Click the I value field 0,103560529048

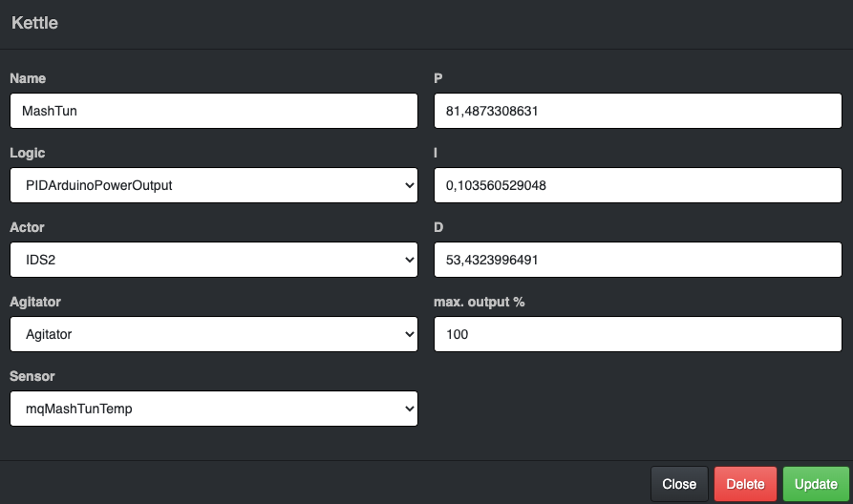click(637, 185)
